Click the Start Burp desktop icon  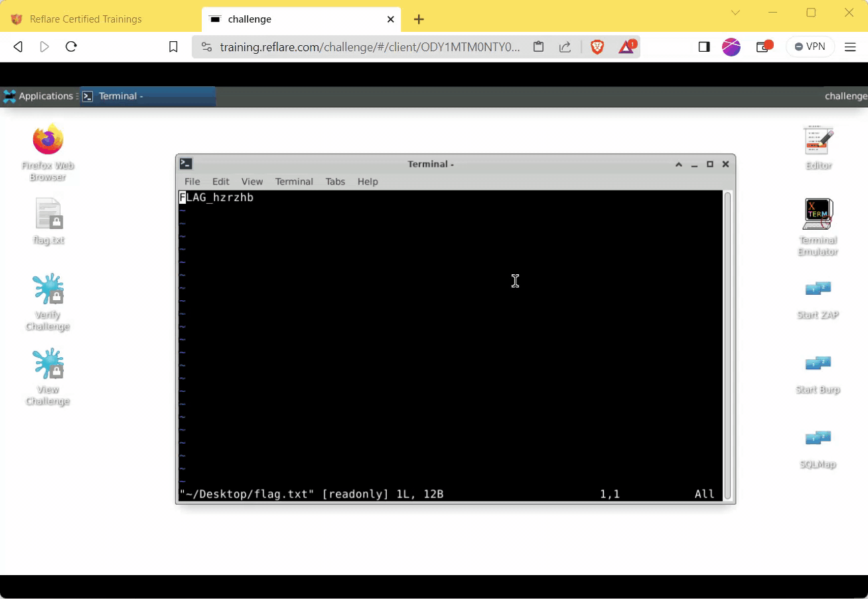(x=818, y=374)
